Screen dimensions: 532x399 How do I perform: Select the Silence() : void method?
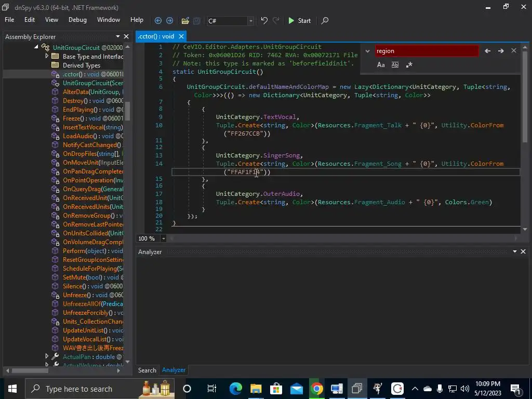[x=92, y=286]
